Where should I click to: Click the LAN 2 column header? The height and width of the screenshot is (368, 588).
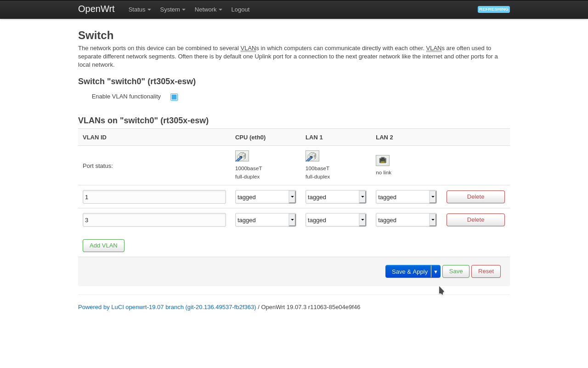(x=384, y=137)
